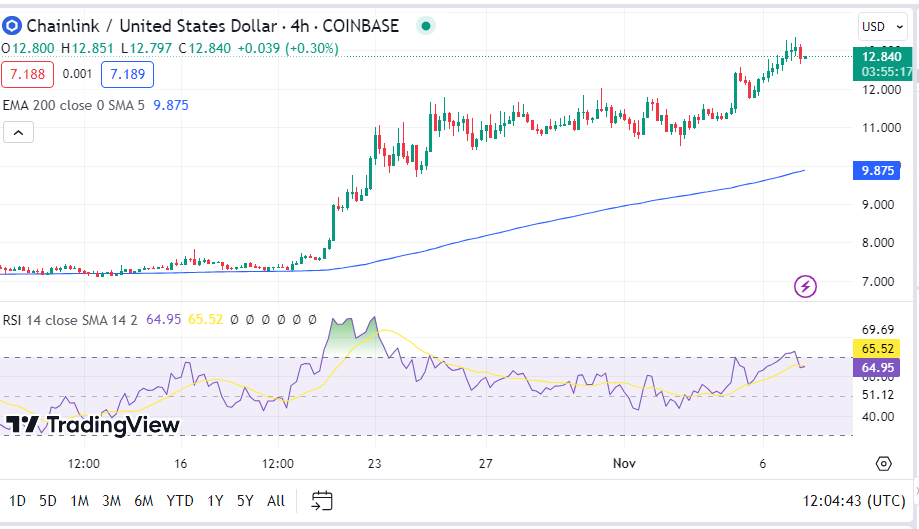Viewport: 919px width, 529px height.
Task: Select the 1D time range
Action: [18, 500]
